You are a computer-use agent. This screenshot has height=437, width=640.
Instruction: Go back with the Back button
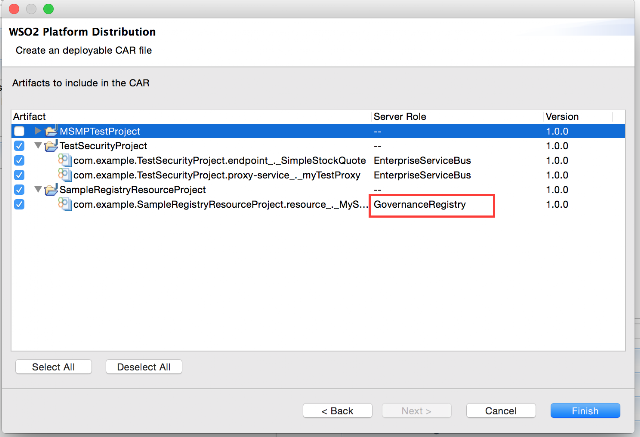click(338, 410)
